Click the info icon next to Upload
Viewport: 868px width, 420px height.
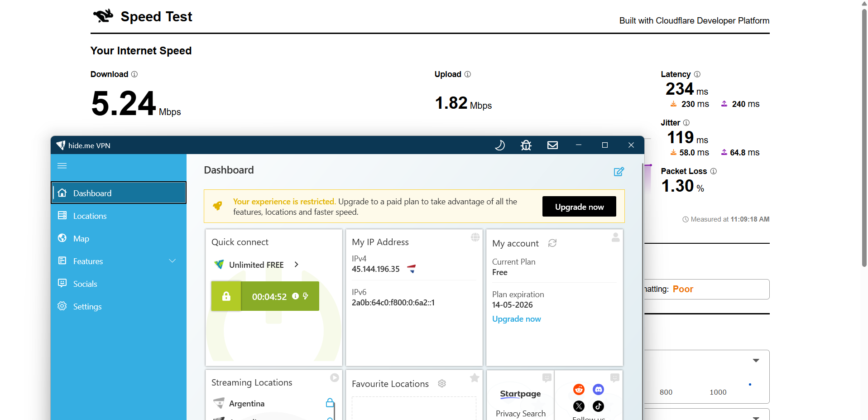coord(468,74)
